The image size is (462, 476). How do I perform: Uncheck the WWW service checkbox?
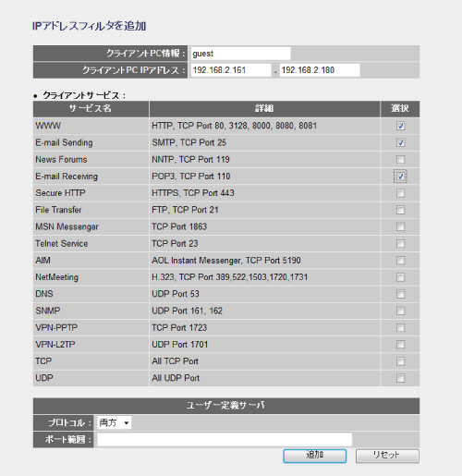coord(400,126)
